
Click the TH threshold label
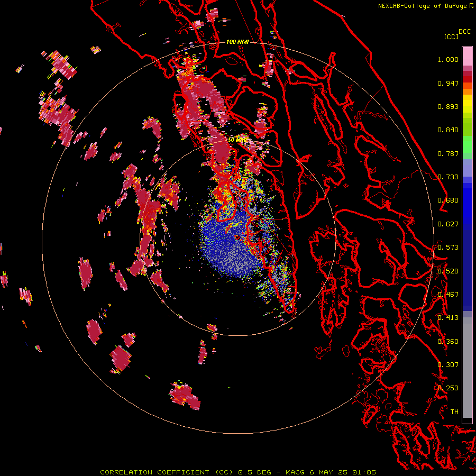[x=454, y=412]
